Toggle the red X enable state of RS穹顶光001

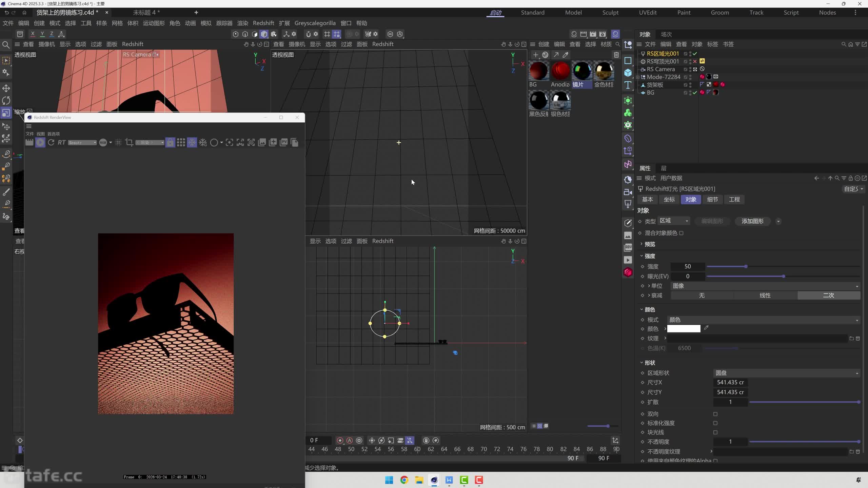[x=695, y=61]
